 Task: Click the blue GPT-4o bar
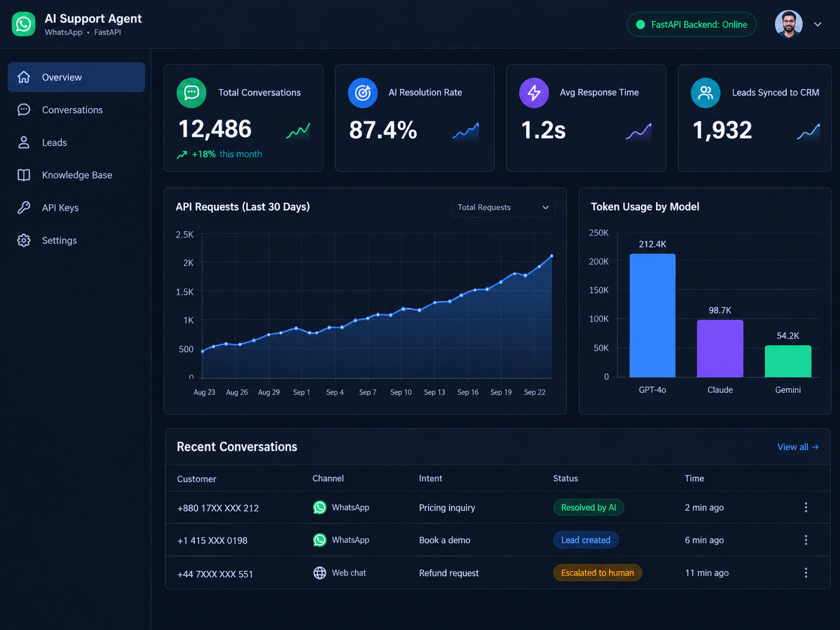point(653,316)
